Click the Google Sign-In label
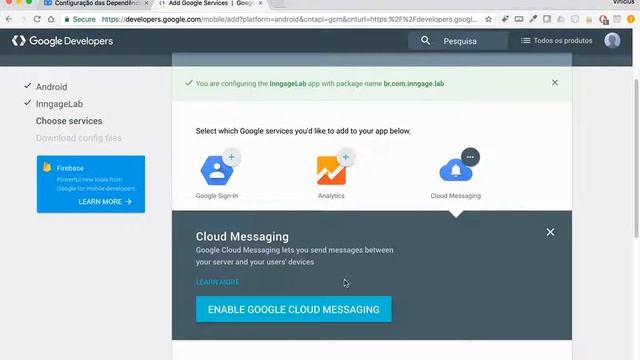The image size is (640, 360). tap(217, 196)
